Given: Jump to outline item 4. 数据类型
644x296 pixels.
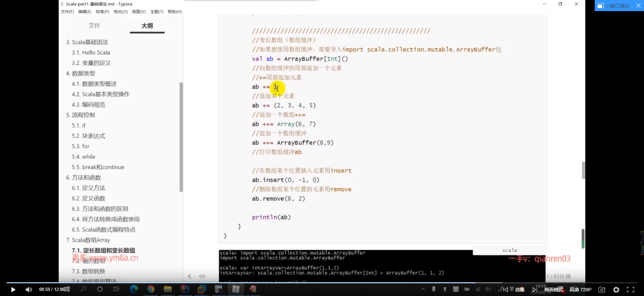Looking at the screenshot, I should pos(80,73).
